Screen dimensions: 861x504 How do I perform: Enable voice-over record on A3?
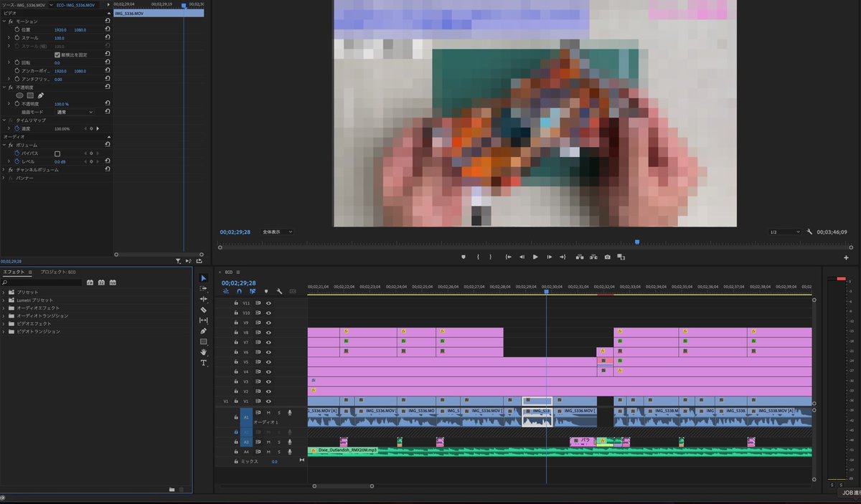(x=290, y=442)
